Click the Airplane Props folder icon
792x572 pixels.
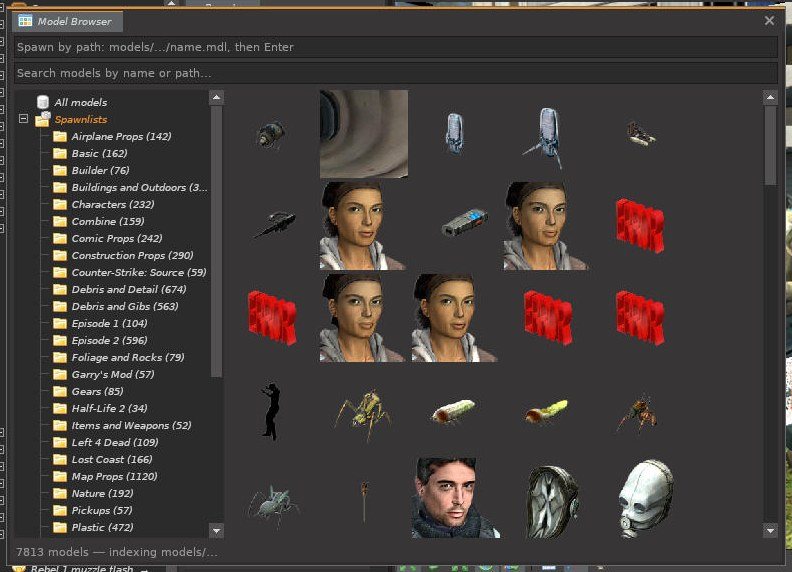click(x=60, y=136)
